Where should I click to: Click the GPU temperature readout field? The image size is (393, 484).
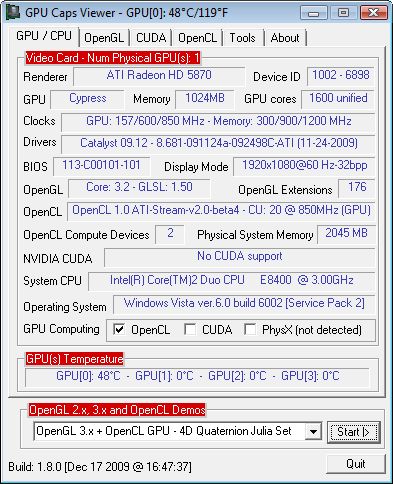[x=197, y=376]
